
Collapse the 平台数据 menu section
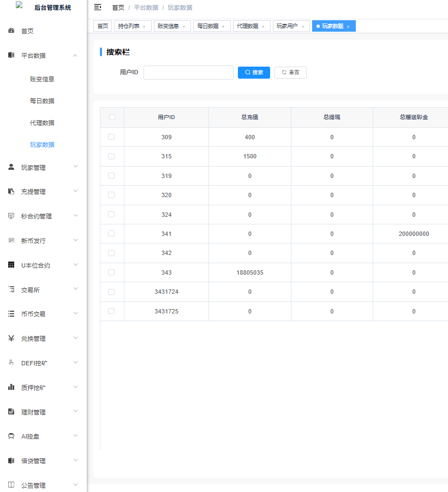pyautogui.click(x=75, y=55)
